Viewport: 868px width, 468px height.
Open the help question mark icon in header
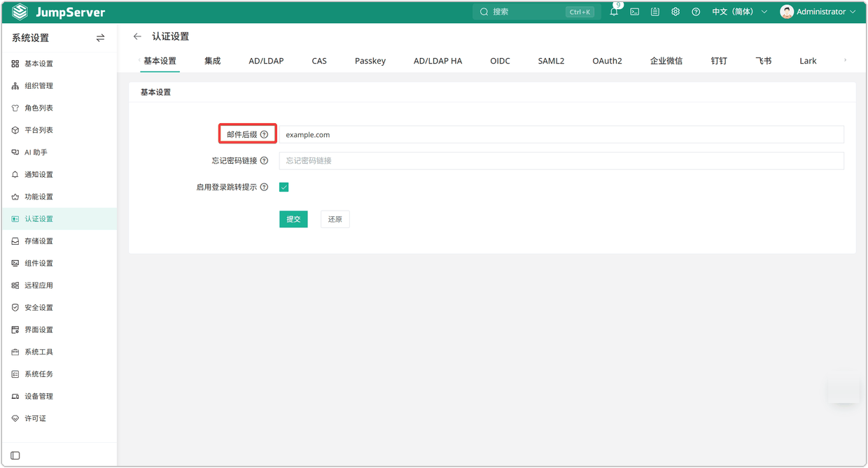click(x=696, y=12)
